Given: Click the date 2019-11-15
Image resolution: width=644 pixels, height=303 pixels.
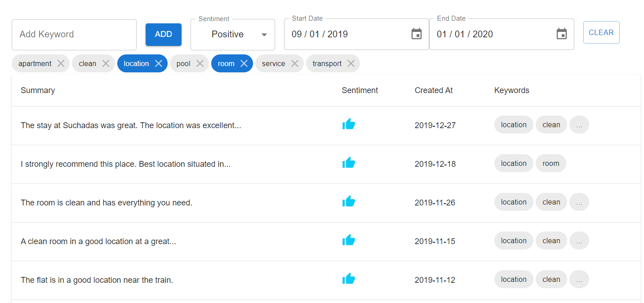Looking at the screenshot, I should 435,241.
